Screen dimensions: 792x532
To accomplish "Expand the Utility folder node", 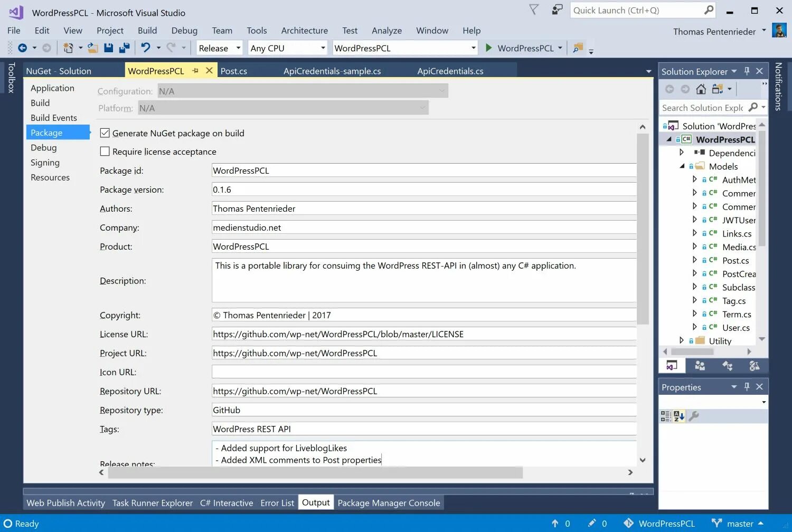I will 682,340.
